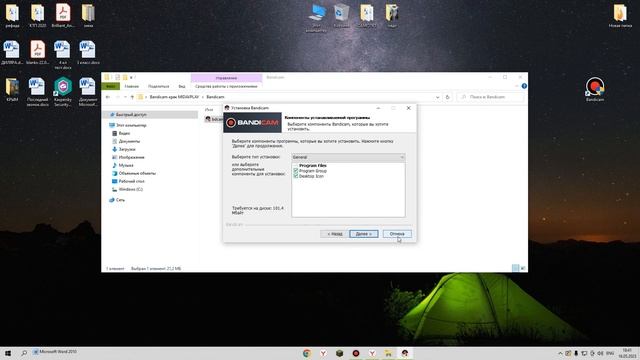Click the File Explorer taskbar icon
The height and width of the screenshot is (360, 640).
coord(389,353)
